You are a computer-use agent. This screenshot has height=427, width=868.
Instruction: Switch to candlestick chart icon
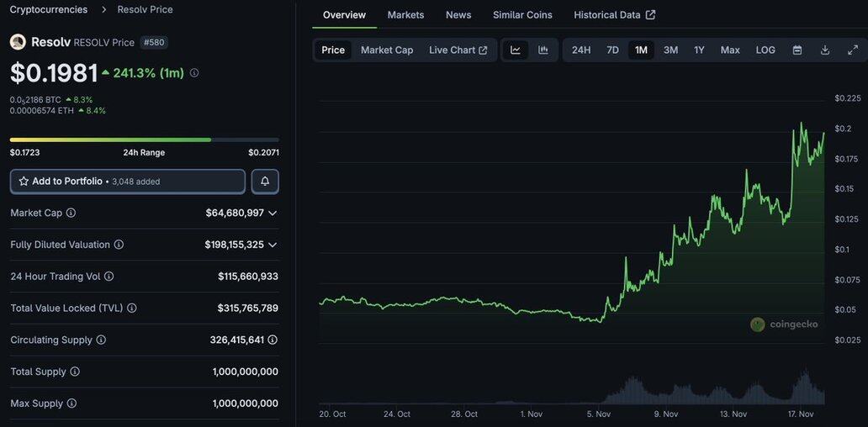[x=543, y=50]
